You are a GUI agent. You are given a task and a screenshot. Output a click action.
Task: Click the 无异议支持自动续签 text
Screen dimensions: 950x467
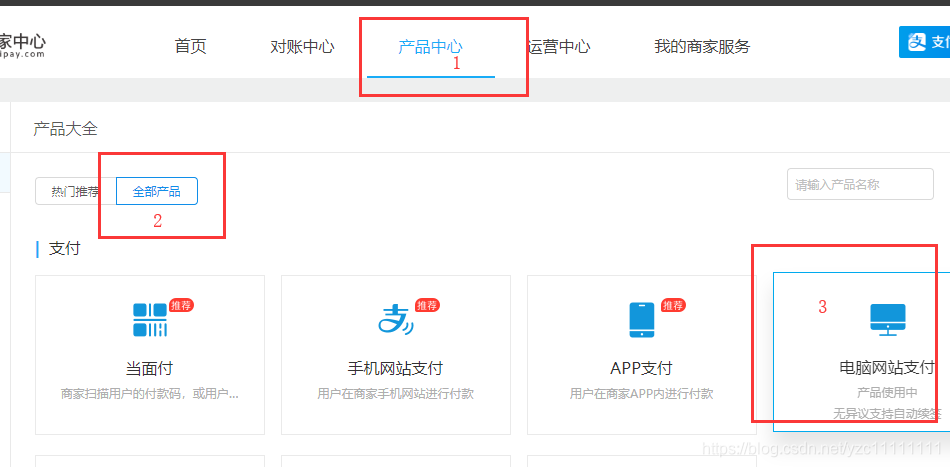[887, 414]
